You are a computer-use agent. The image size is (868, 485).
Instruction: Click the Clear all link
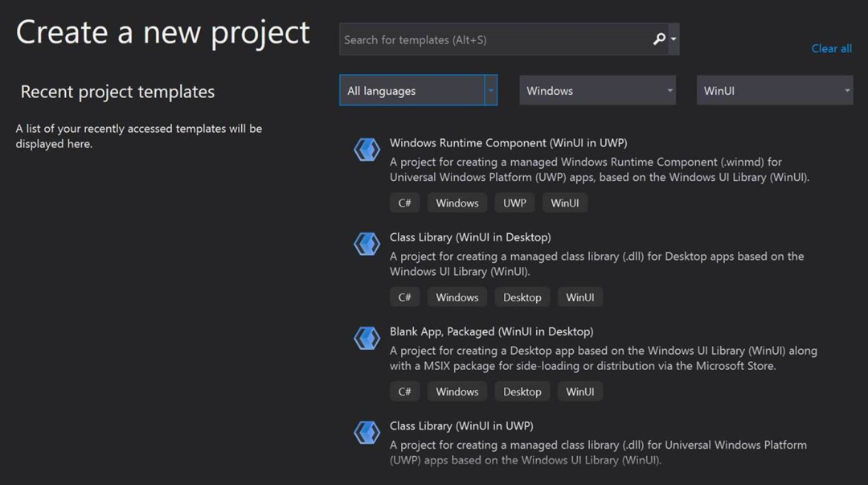[x=831, y=48]
